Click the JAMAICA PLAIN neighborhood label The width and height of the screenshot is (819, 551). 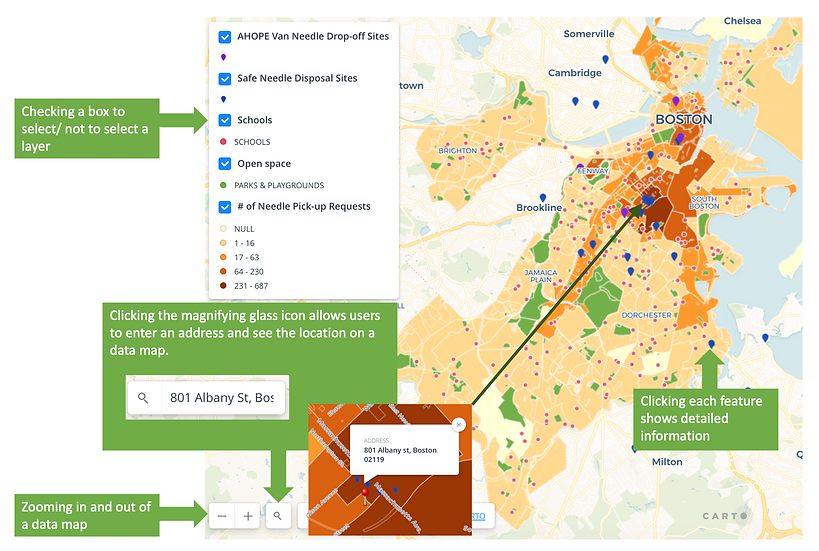(x=541, y=276)
